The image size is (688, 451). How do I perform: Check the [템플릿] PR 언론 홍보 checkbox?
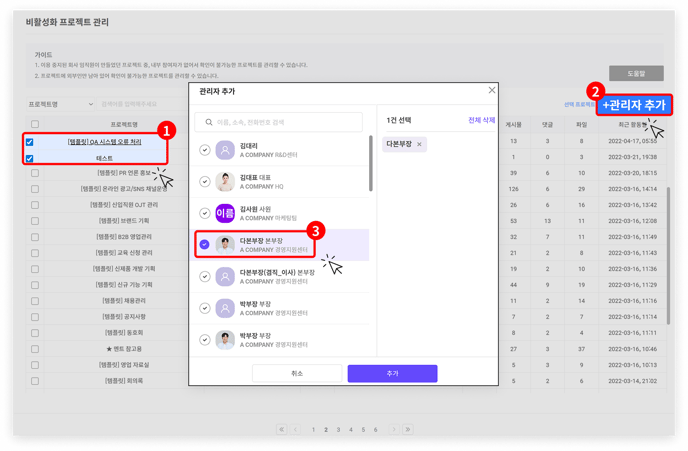(35, 173)
